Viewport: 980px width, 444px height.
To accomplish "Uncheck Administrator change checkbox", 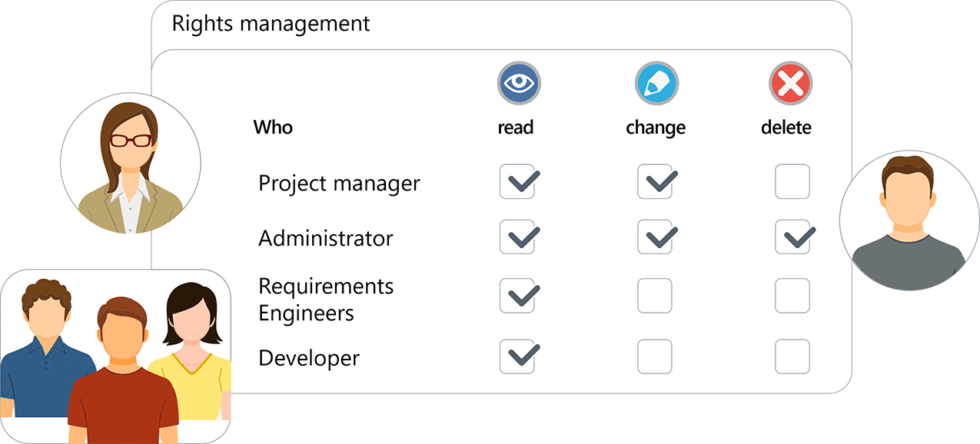I will (x=655, y=237).
